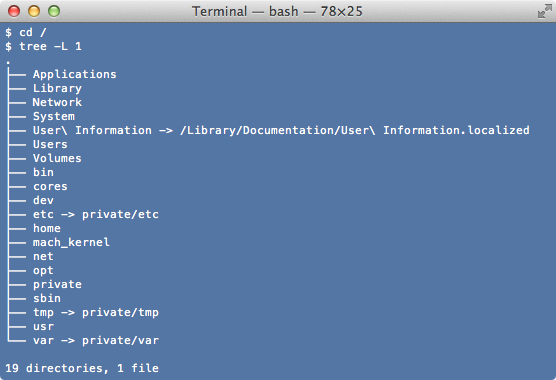Click the 'etc -> private/etc' line
Image resolution: width=556 pixels, height=380 pixels.
[96, 214]
